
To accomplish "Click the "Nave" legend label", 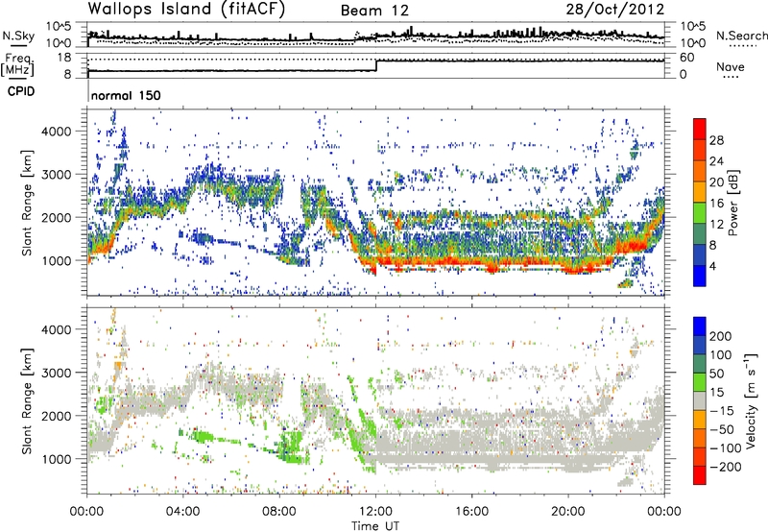I will coord(731,66).
